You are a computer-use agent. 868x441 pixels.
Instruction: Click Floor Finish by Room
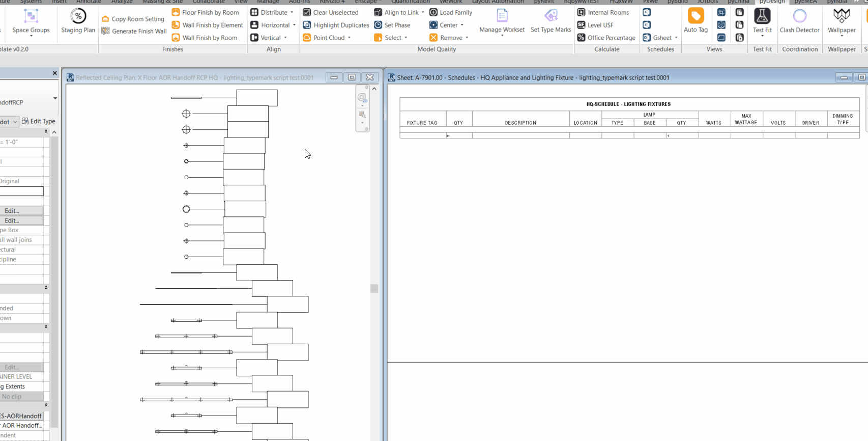[x=205, y=12]
